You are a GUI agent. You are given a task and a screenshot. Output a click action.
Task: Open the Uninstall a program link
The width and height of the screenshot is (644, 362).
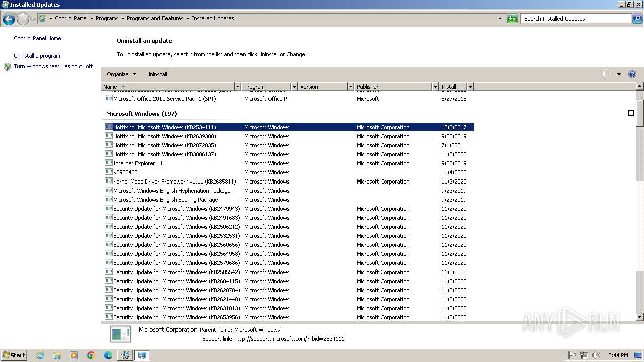(x=37, y=56)
